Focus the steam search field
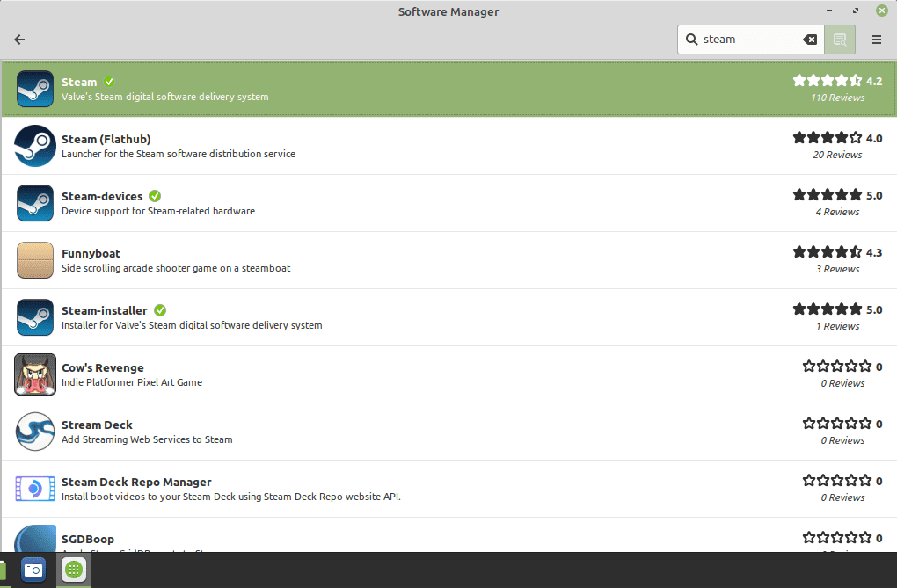Image resolution: width=897 pixels, height=588 pixels. pyautogui.click(x=750, y=40)
